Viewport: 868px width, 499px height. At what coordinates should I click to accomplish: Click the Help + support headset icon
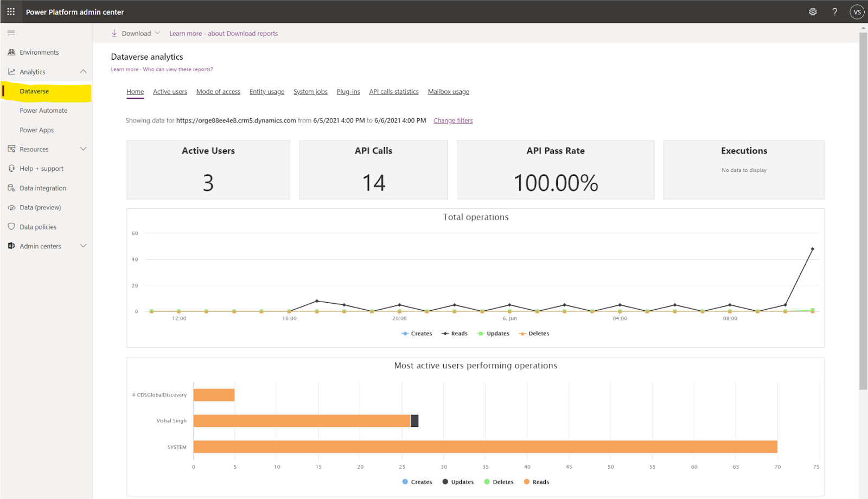[11, 169]
